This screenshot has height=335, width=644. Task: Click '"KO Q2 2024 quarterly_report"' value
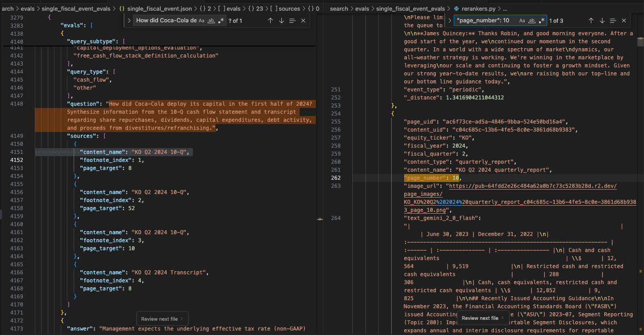(x=503, y=170)
